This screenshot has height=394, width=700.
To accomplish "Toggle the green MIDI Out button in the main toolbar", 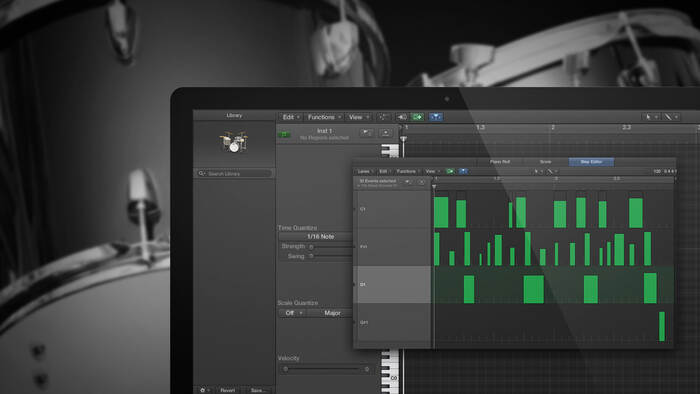I will [417, 117].
